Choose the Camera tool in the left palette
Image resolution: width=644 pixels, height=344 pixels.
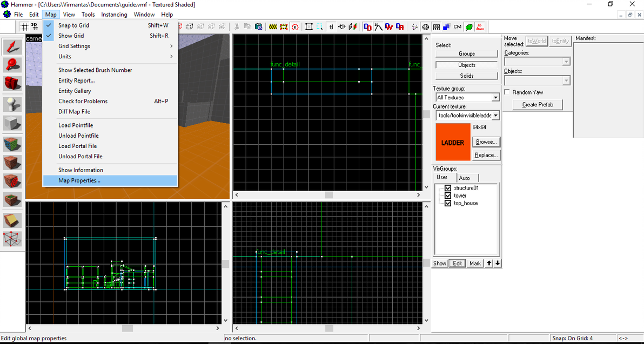pos(12,84)
